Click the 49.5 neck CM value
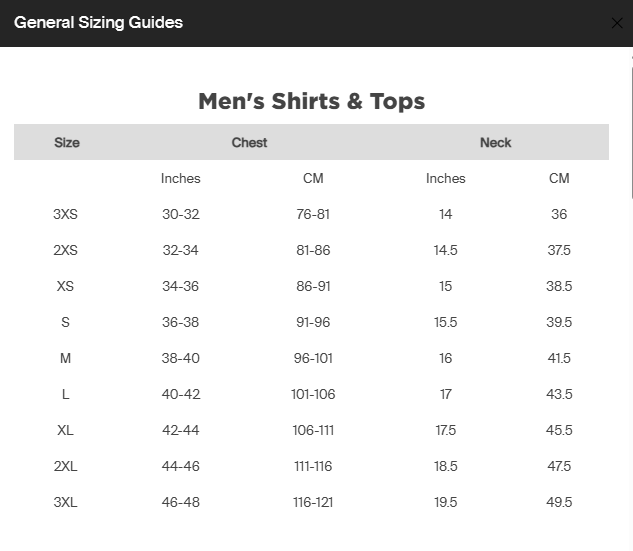Screen dimensions: 633x551 [x=559, y=502]
